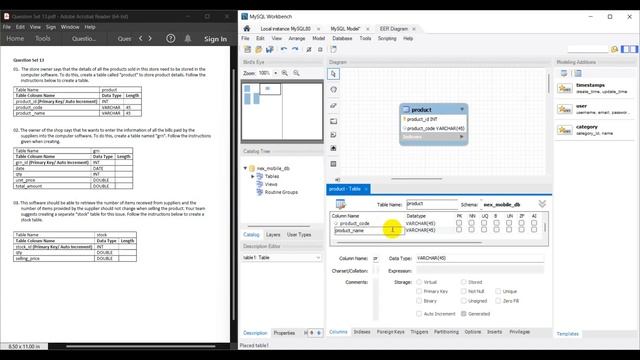Open the Templates tab link

[567, 334]
